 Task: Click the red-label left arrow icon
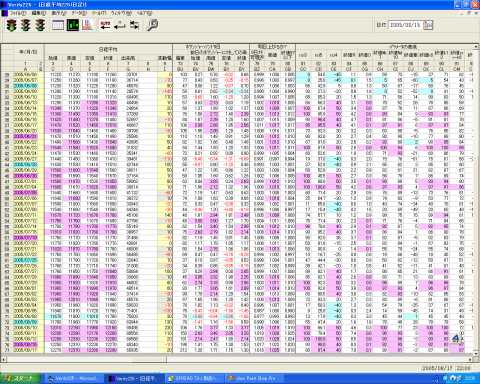tap(105, 25)
